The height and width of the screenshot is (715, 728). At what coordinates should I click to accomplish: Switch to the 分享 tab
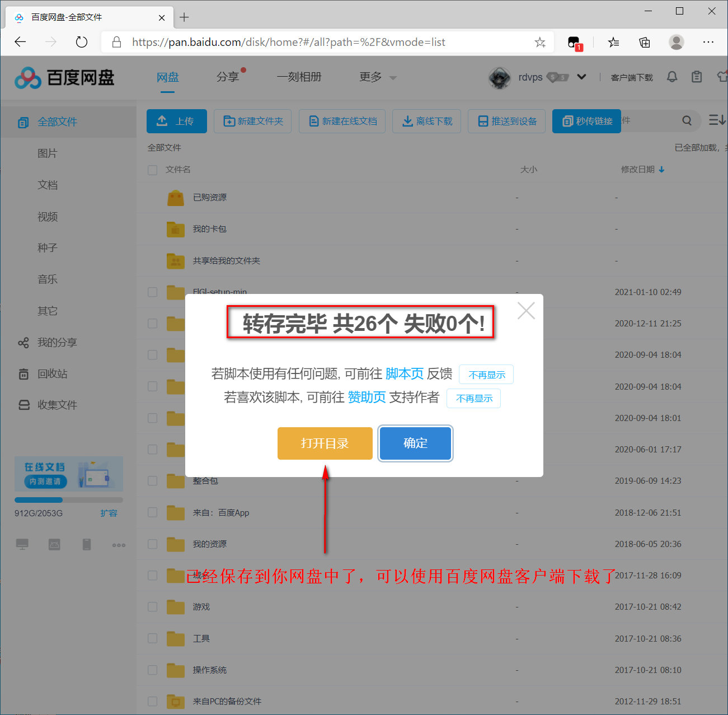(x=227, y=77)
